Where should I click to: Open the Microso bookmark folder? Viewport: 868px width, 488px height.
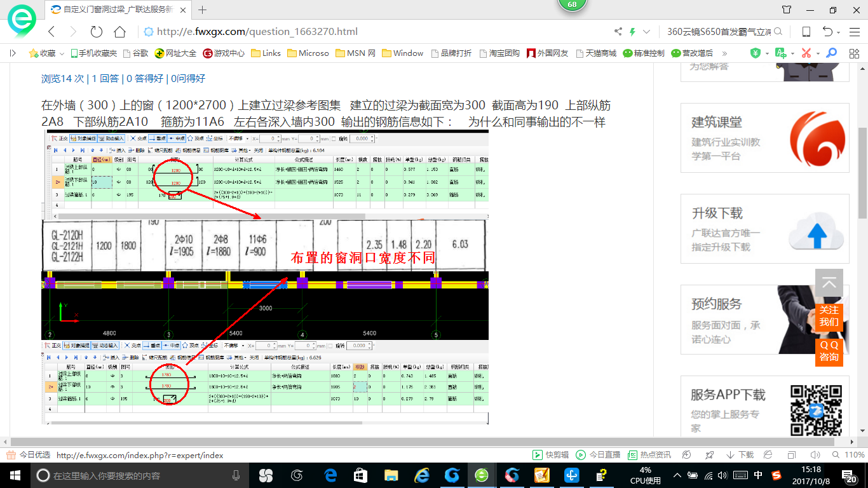tap(308, 53)
